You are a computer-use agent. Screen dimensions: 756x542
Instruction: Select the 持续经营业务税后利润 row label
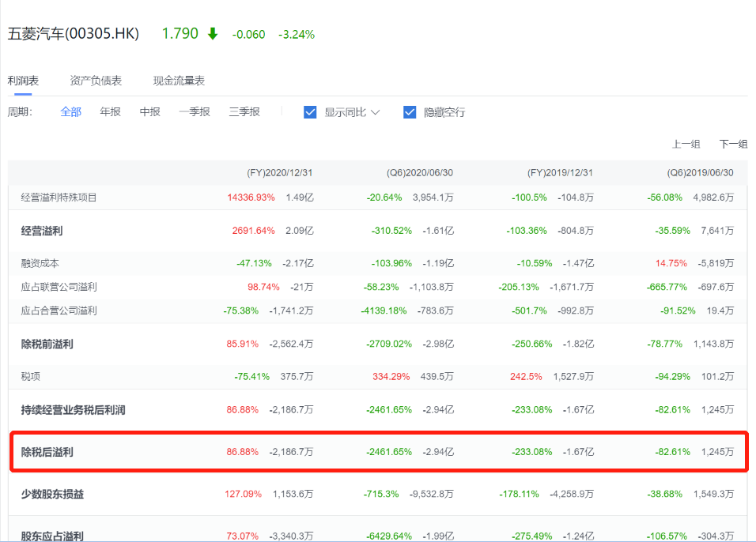click(x=74, y=410)
